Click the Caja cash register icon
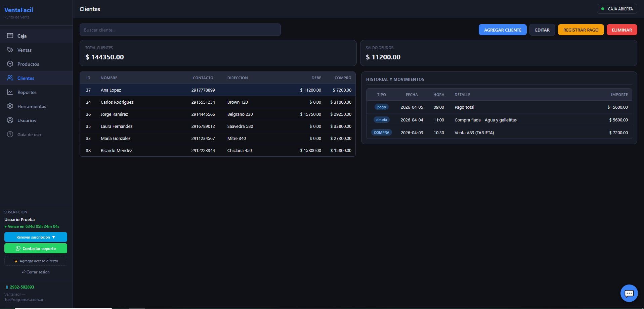 (10, 36)
